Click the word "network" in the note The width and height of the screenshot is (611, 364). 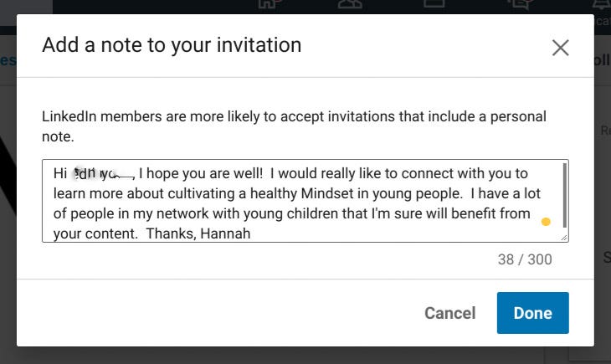click(182, 213)
